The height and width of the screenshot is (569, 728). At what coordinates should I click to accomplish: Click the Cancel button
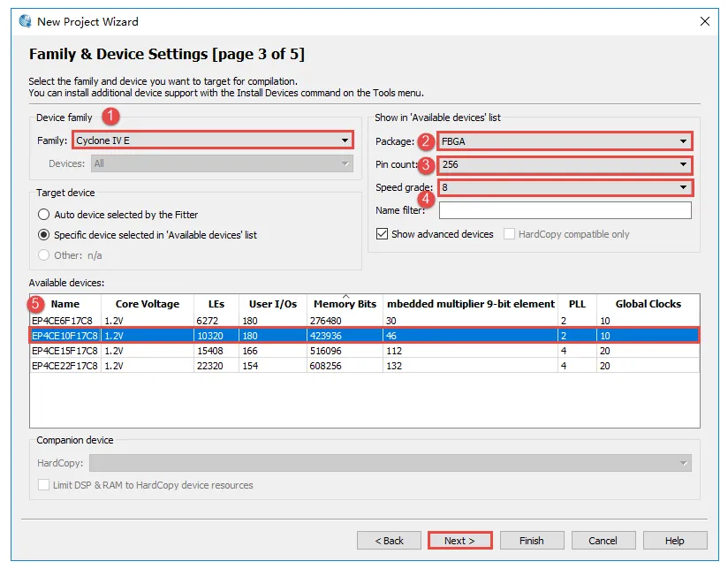point(603,541)
